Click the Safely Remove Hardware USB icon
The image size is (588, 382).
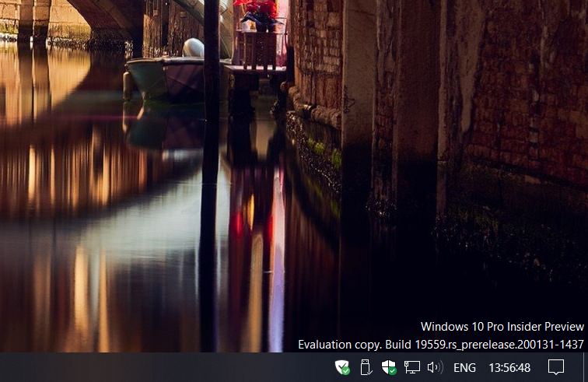[366, 367]
